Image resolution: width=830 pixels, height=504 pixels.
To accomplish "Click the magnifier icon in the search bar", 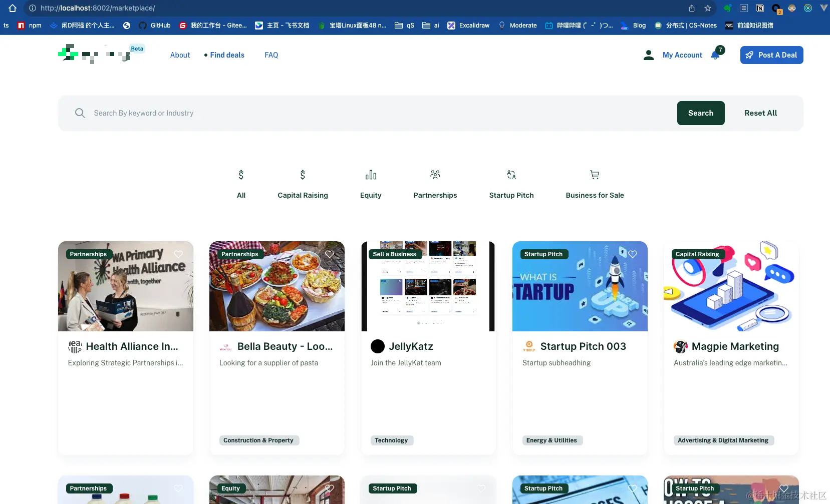I will (80, 113).
